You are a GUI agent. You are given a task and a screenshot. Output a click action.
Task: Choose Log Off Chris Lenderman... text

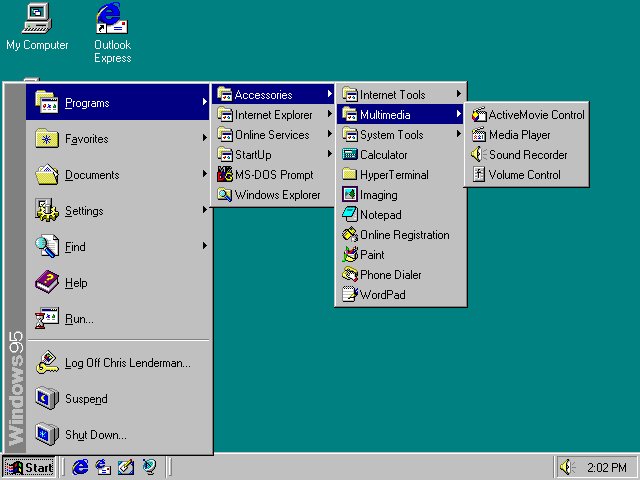[128, 363]
